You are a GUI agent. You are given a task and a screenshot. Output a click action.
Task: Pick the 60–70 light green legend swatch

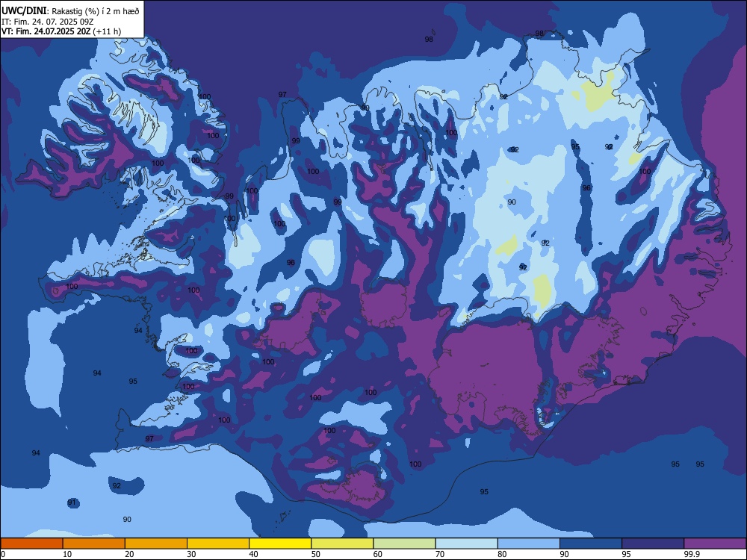pyautogui.click(x=404, y=544)
